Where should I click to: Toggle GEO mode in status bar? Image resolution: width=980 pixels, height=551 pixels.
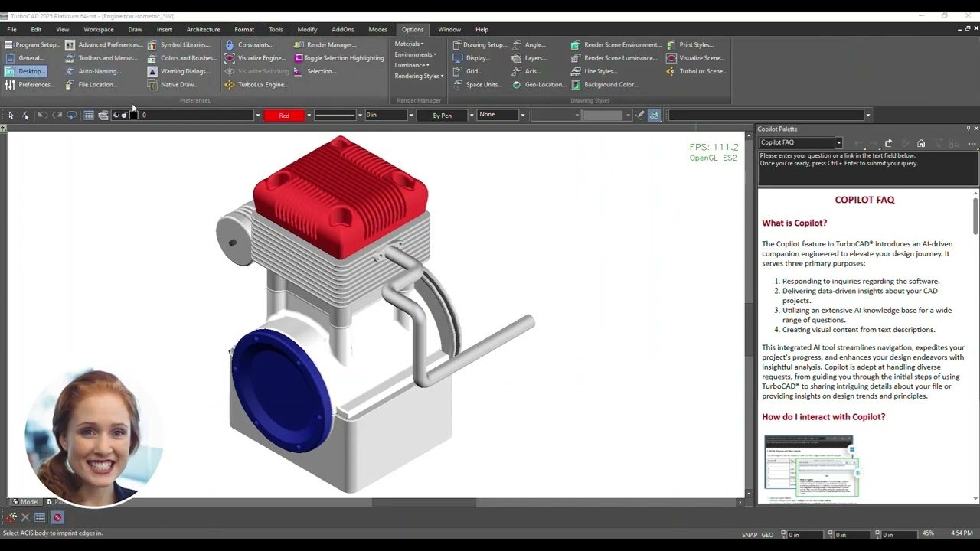767,535
